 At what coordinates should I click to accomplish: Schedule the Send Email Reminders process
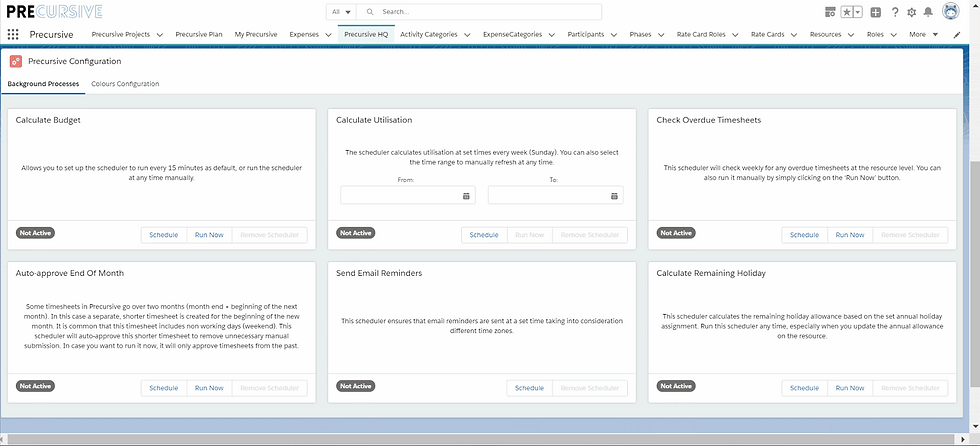coord(529,388)
